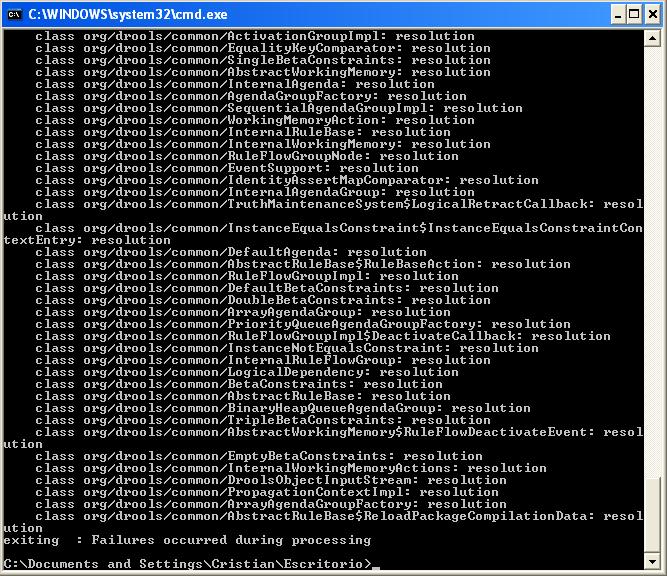667x576 pixels.
Task: Click the 'Failures occurred during processing' message
Action: click(x=231, y=540)
